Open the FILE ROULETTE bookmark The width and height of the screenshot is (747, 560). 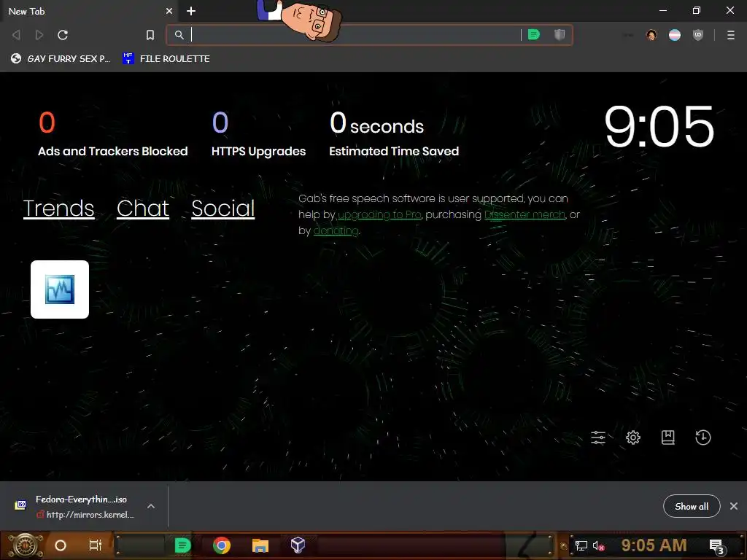pyautogui.click(x=166, y=58)
